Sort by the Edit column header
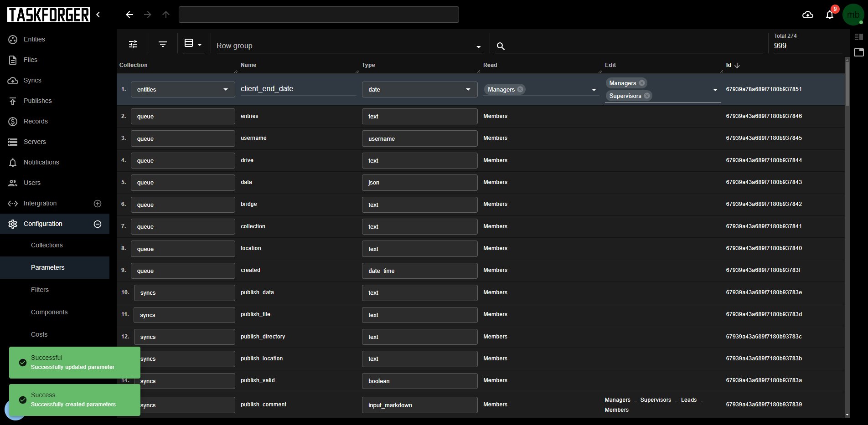This screenshot has height=425, width=868. [x=610, y=65]
